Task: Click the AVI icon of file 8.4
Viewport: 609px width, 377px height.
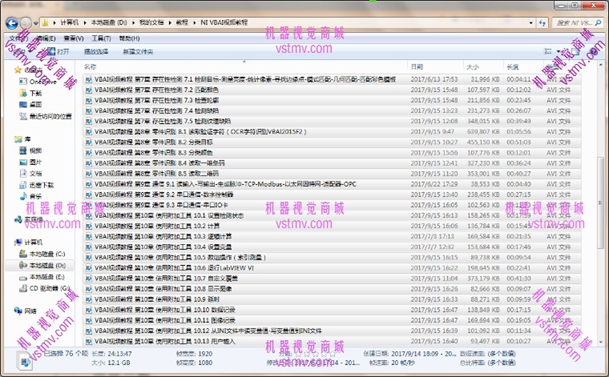Action: click(89, 163)
